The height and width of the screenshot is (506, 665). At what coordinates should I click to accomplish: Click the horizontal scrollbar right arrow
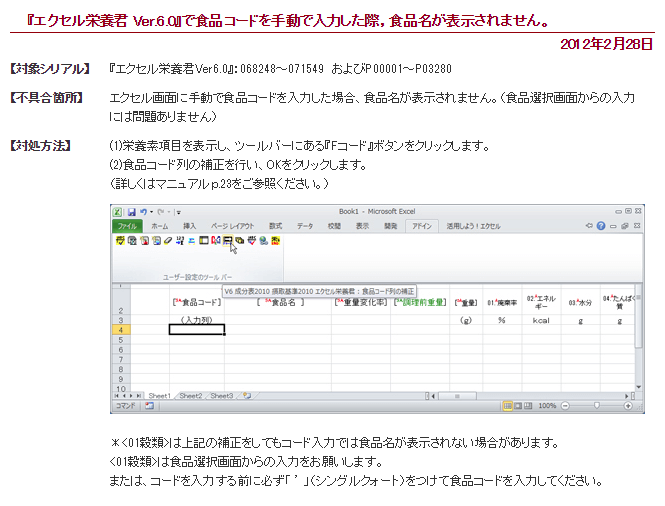coord(626,396)
